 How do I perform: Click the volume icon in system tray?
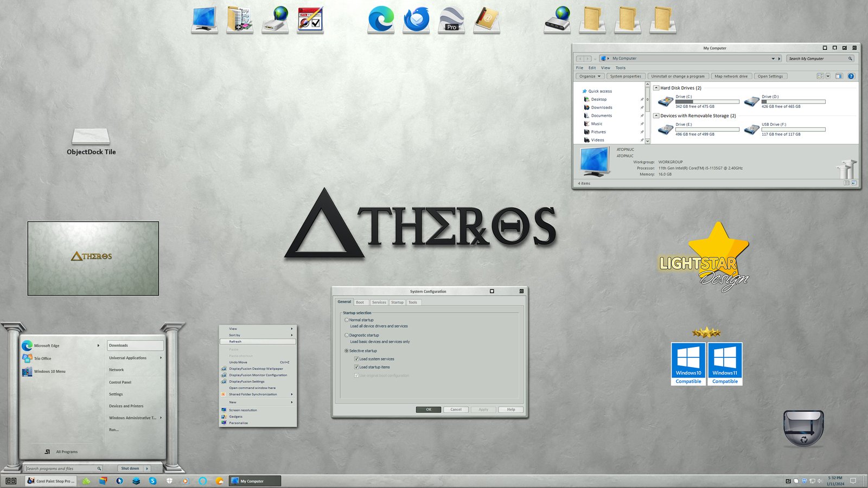click(x=819, y=481)
